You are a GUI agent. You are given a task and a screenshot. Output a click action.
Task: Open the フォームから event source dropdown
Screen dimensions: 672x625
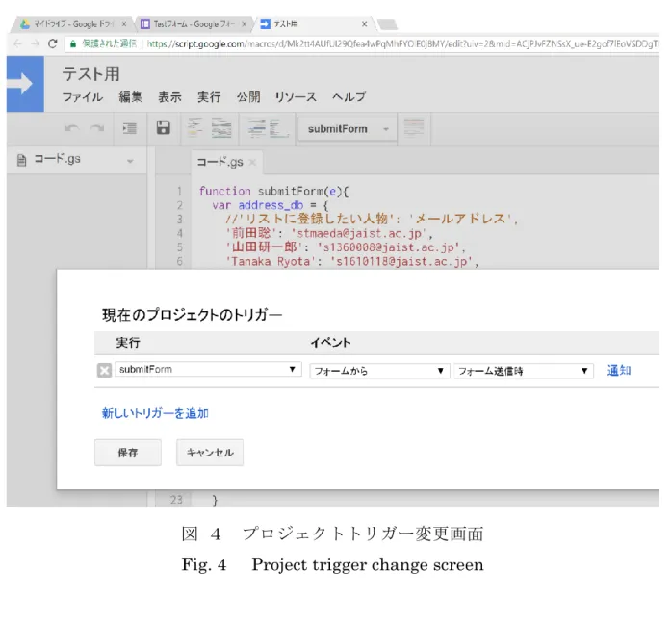[379, 371]
